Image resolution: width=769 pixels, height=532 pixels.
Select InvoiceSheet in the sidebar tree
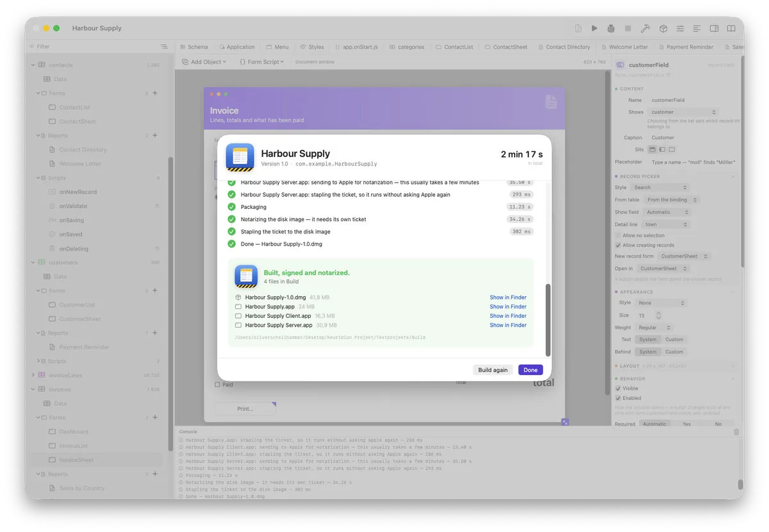(x=95, y=460)
